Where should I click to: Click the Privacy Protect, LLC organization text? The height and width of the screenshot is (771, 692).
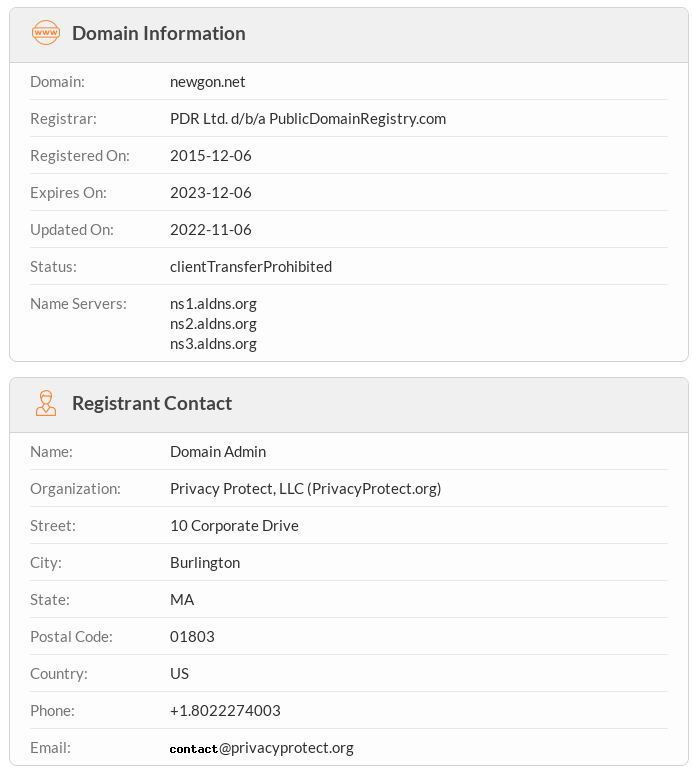(x=305, y=489)
